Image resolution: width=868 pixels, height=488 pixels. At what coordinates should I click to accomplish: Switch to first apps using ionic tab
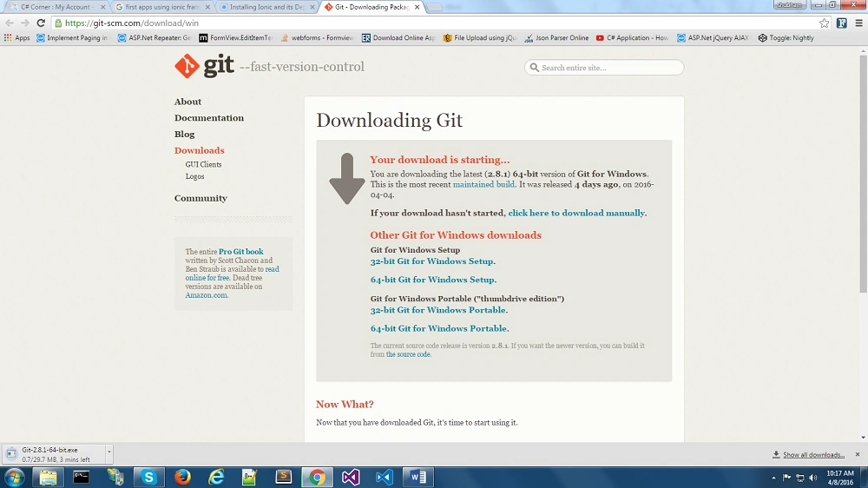point(162,7)
